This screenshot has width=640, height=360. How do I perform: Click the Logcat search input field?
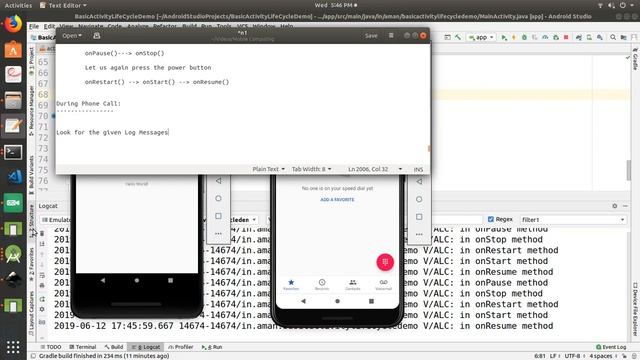[x=456, y=220]
